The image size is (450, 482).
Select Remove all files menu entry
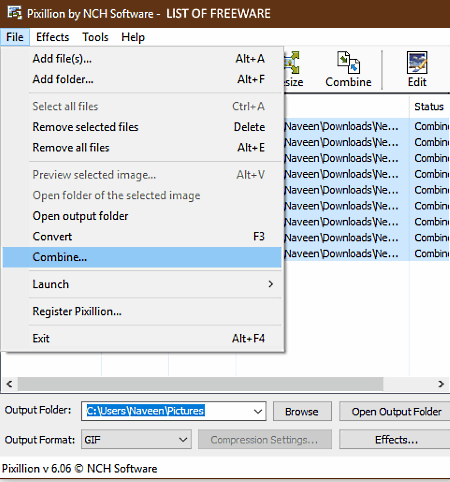pyautogui.click(x=142, y=148)
